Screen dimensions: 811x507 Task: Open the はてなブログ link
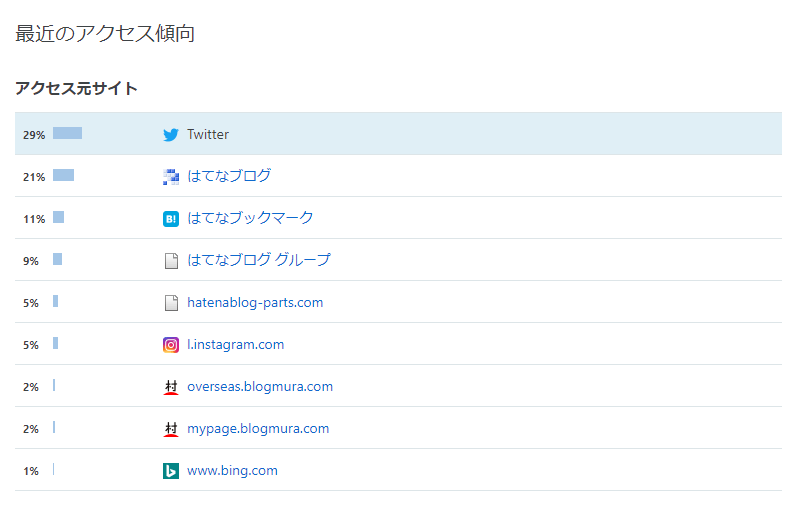point(229,176)
